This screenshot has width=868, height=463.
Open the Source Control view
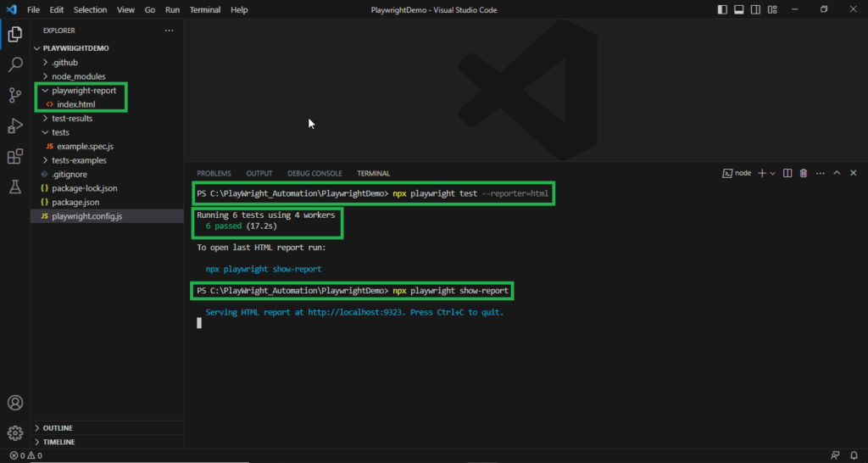(15, 95)
